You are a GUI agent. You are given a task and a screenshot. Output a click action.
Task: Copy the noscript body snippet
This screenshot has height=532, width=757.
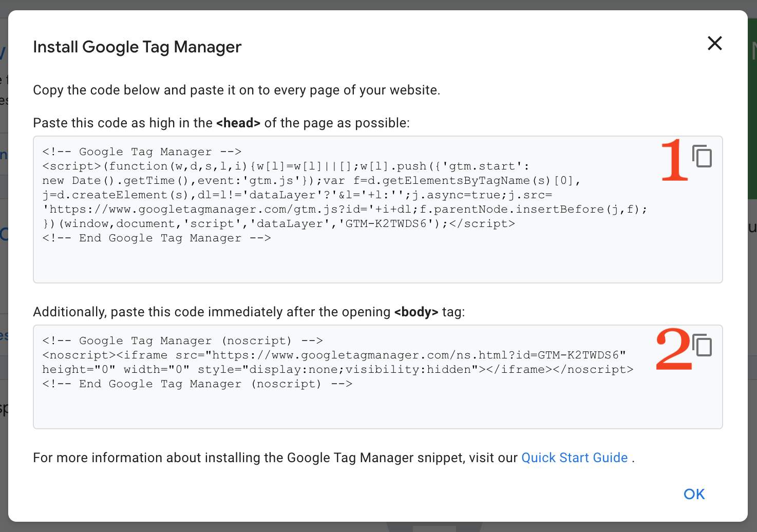pos(702,346)
